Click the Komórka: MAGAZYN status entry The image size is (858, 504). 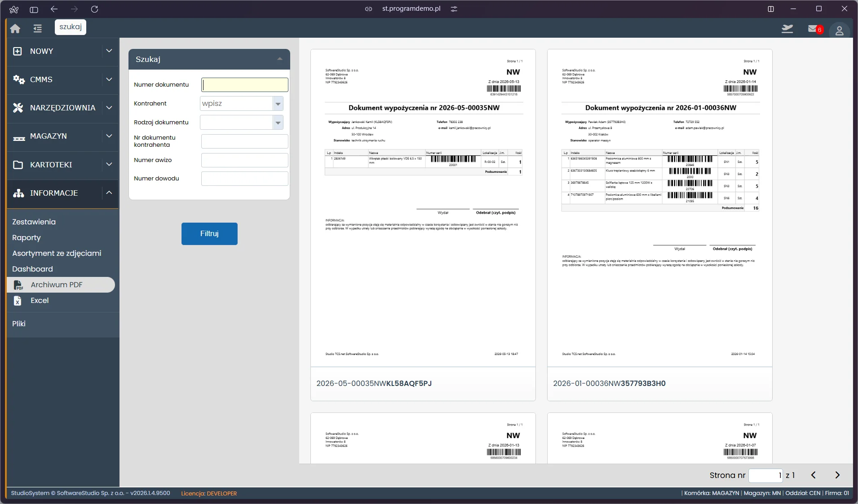(712, 493)
